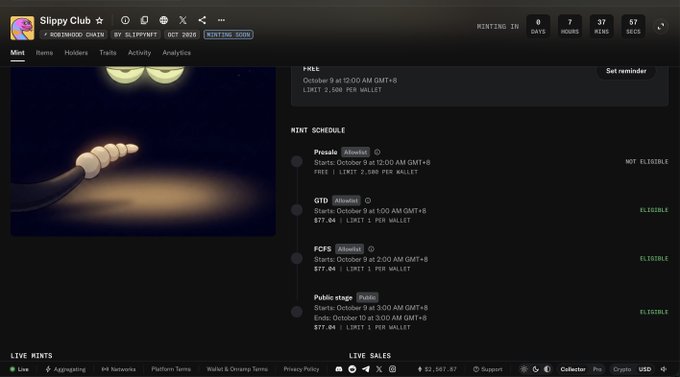Click the Minting Soon badge
Screen dimensions: 680x377
229,35
